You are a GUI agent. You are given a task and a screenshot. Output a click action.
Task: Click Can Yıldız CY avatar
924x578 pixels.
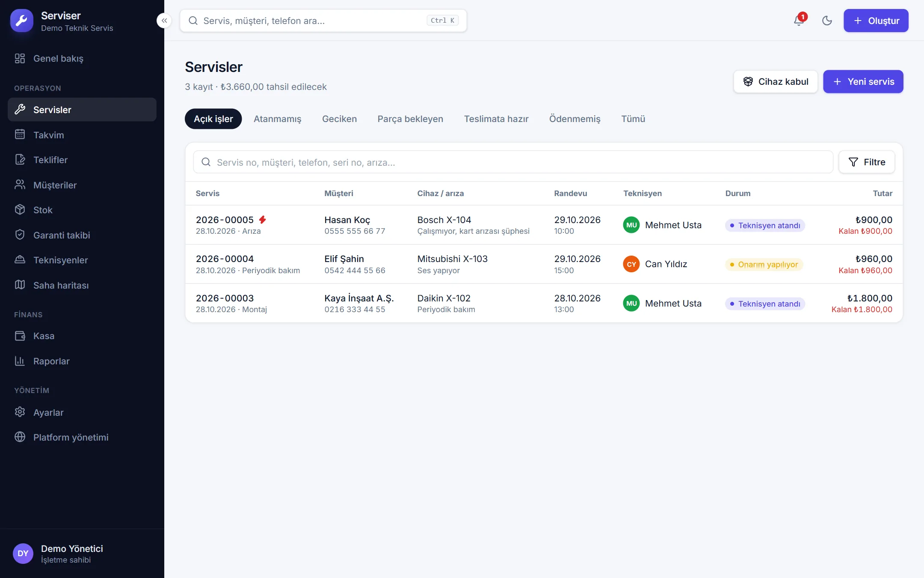click(631, 264)
